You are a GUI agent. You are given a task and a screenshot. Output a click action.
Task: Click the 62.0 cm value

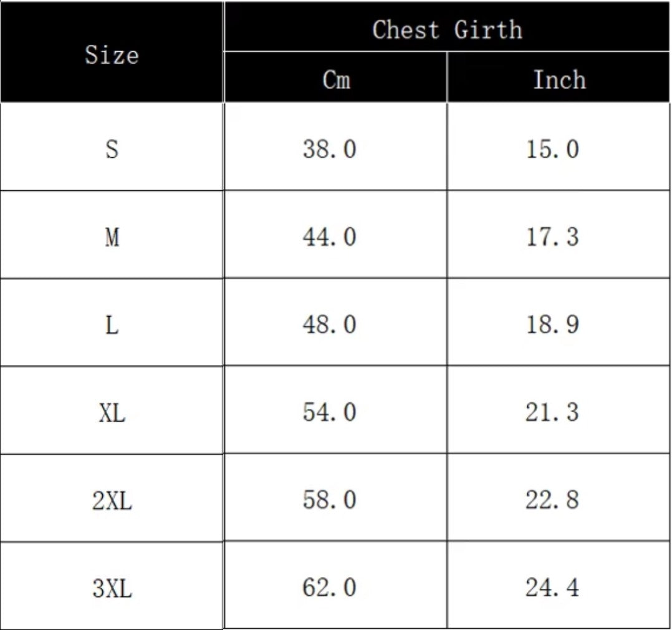click(329, 588)
